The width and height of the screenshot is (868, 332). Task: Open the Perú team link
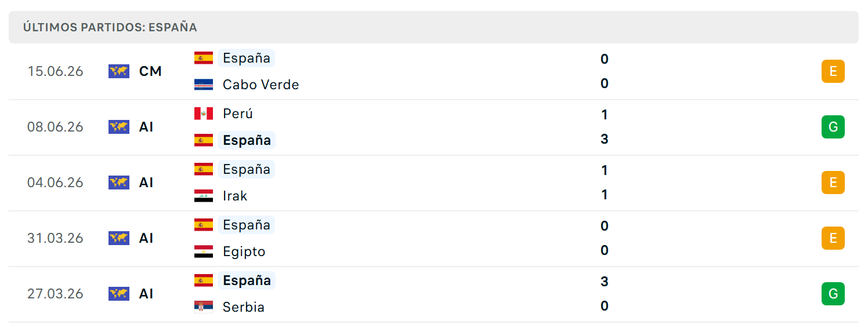(x=238, y=114)
